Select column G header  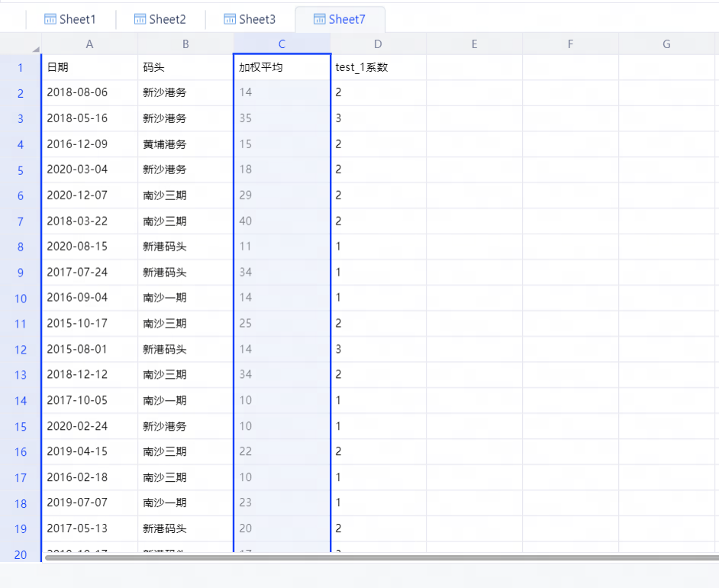[x=666, y=44]
